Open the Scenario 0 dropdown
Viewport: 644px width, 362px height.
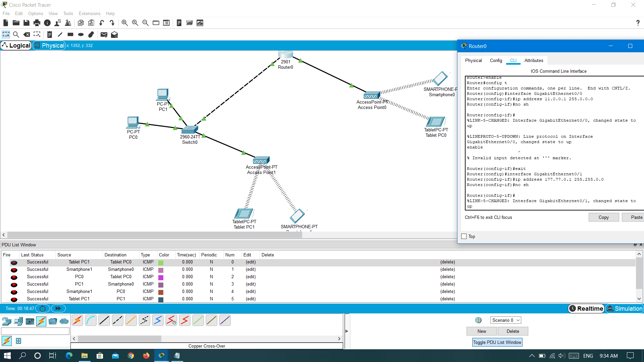click(505, 320)
